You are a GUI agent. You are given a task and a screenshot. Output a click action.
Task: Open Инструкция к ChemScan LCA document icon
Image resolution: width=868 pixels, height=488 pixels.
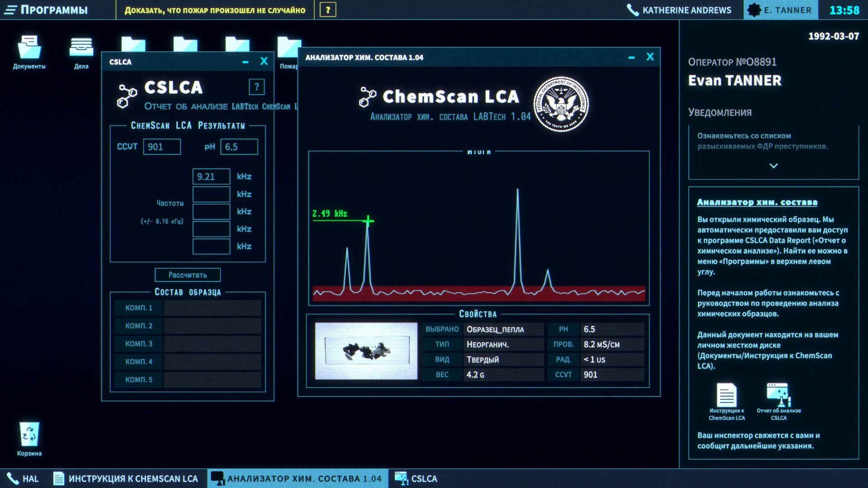pos(727,402)
